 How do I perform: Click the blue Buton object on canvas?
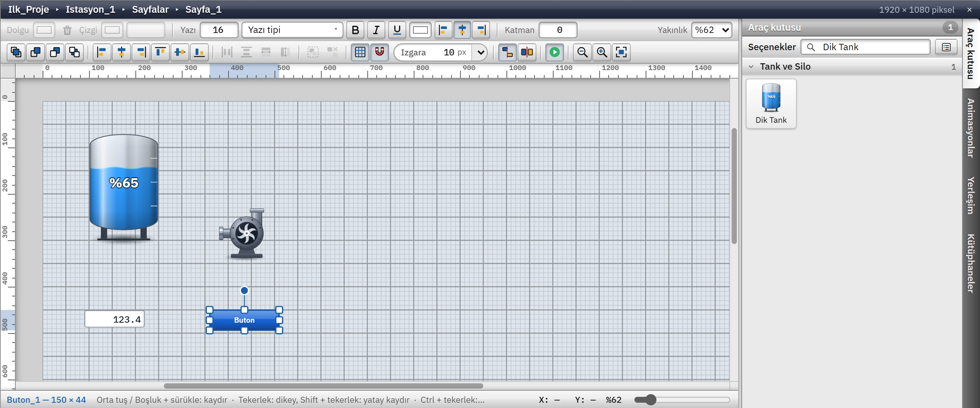pyautogui.click(x=244, y=320)
